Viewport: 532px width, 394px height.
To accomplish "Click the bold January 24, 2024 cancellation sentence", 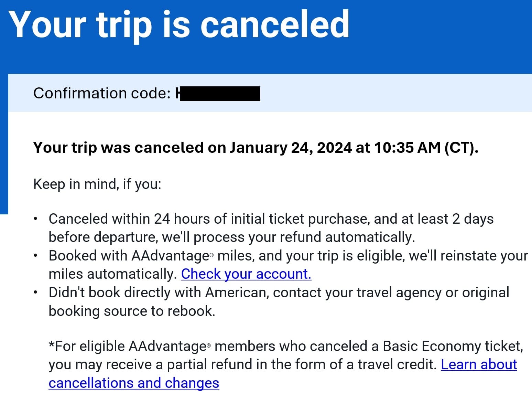I will point(256,148).
